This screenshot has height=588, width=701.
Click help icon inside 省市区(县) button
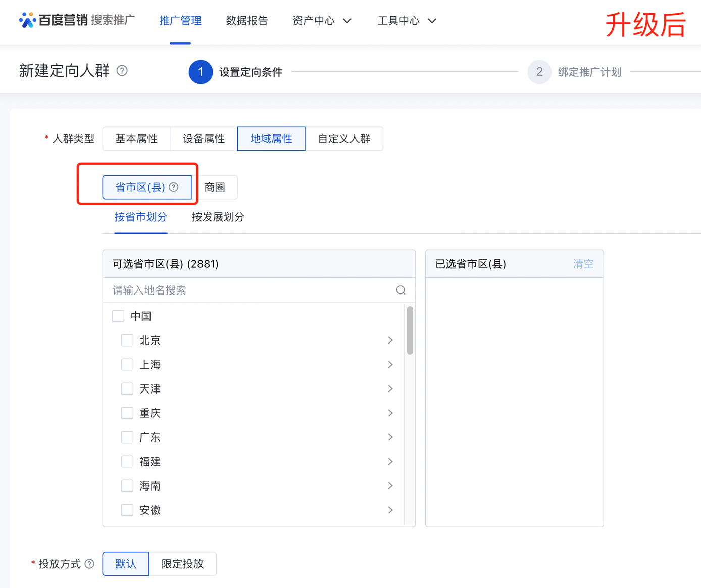click(x=174, y=187)
